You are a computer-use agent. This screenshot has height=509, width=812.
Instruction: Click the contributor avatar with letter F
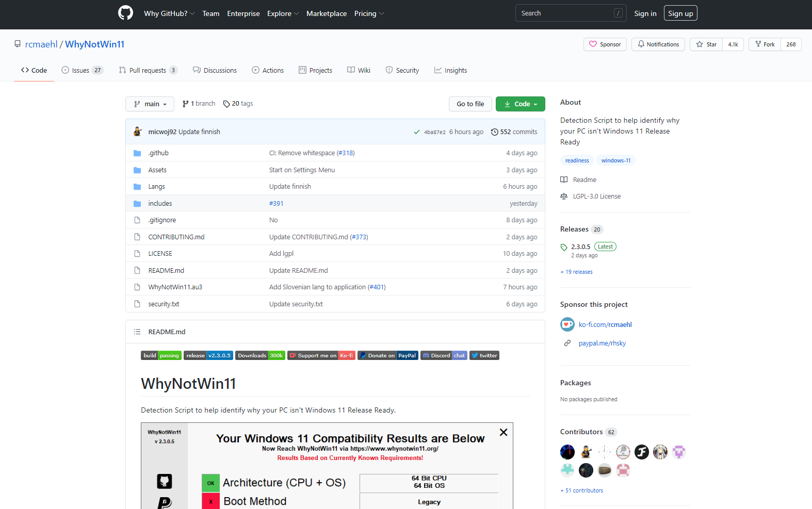(x=642, y=452)
